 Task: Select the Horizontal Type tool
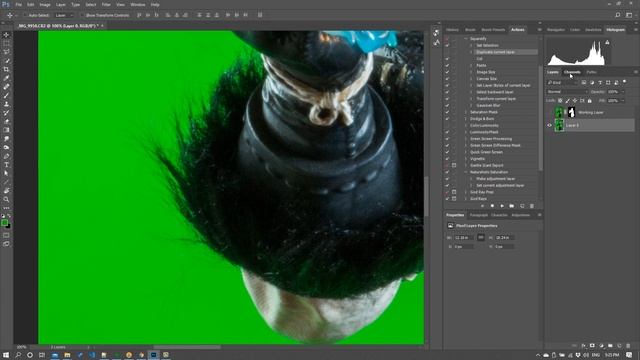(x=6, y=165)
